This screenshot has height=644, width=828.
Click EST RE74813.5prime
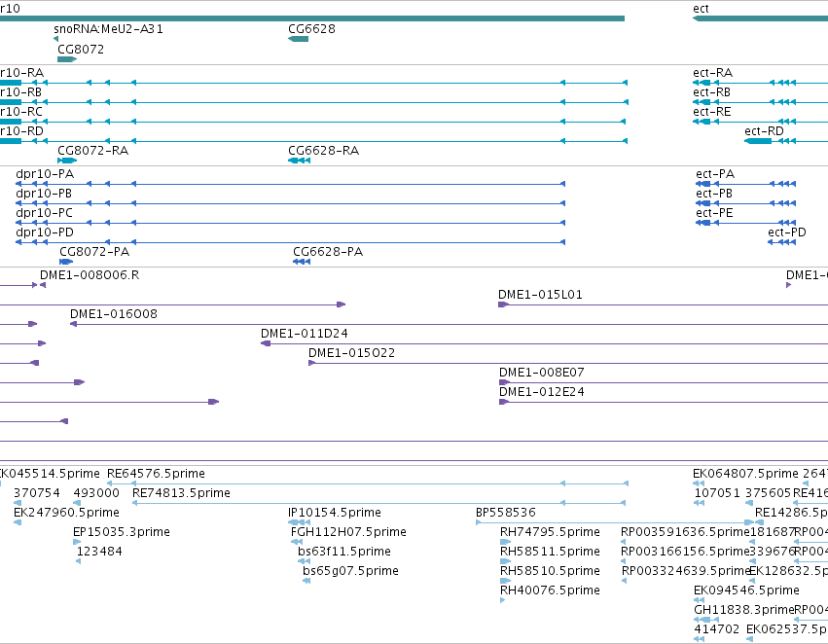[181, 493]
